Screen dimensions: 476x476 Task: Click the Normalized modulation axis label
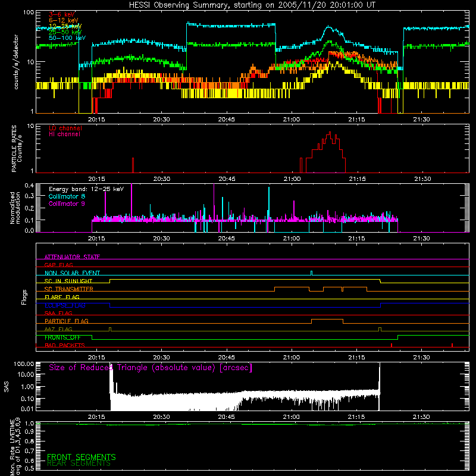(15, 208)
